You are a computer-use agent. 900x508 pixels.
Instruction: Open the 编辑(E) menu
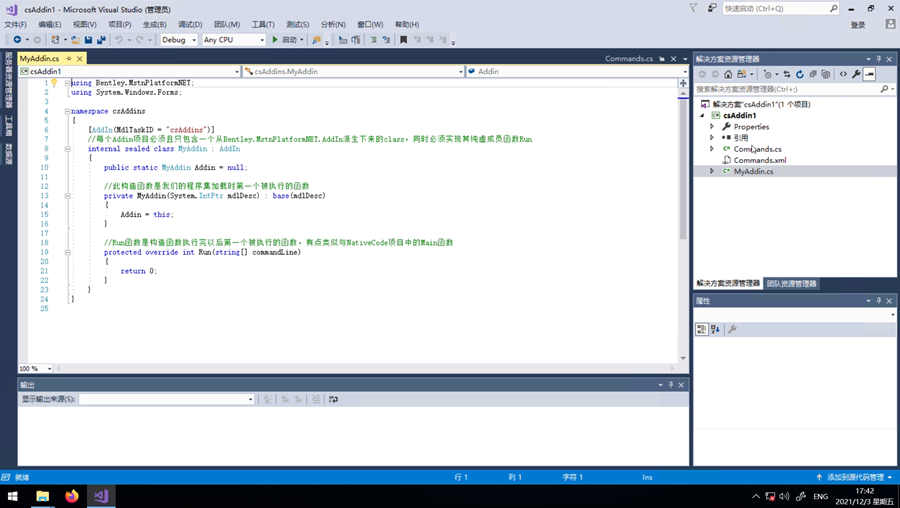pyautogui.click(x=50, y=24)
